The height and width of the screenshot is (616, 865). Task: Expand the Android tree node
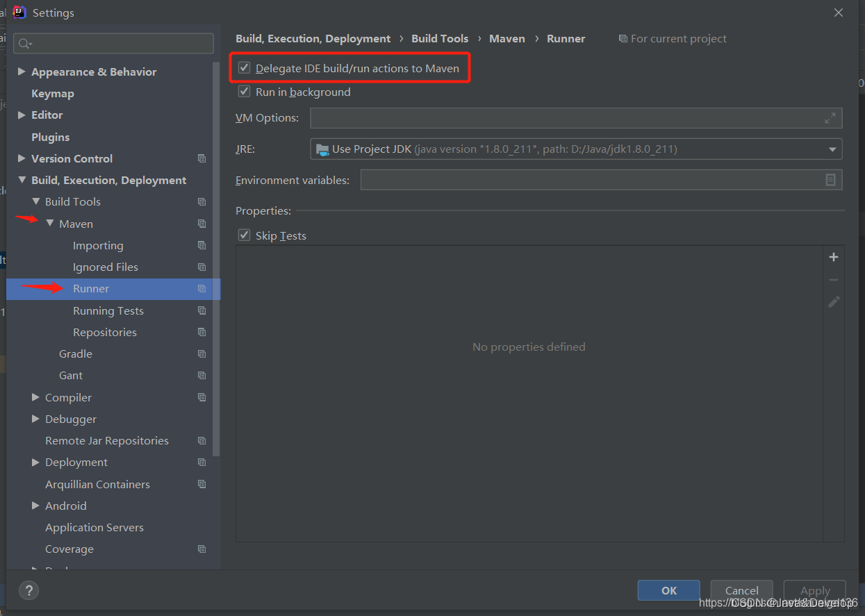(35, 506)
